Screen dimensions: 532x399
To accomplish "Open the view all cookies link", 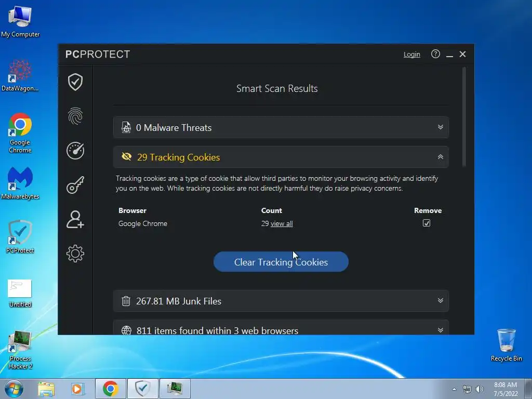I will pos(282,223).
